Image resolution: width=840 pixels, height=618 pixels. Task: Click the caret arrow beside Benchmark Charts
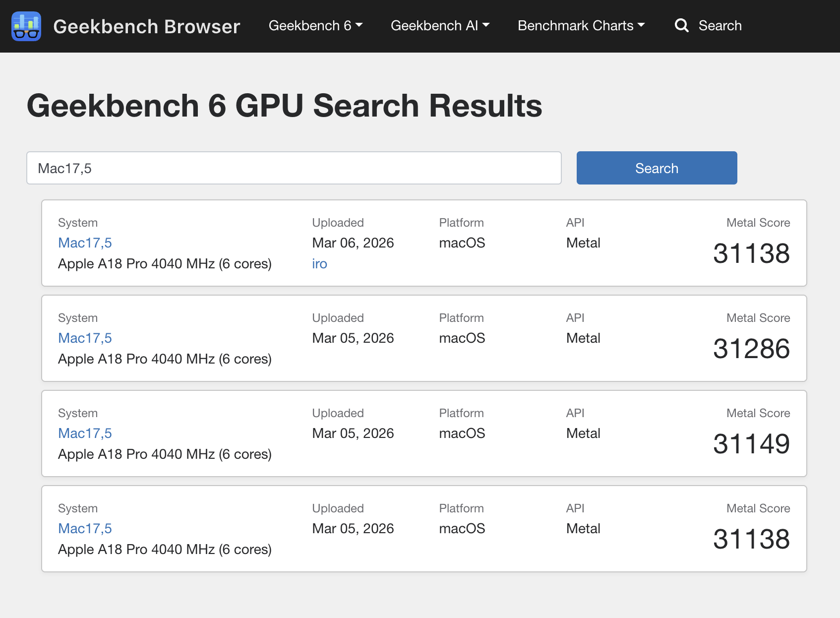pyautogui.click(x=641, y=25)
